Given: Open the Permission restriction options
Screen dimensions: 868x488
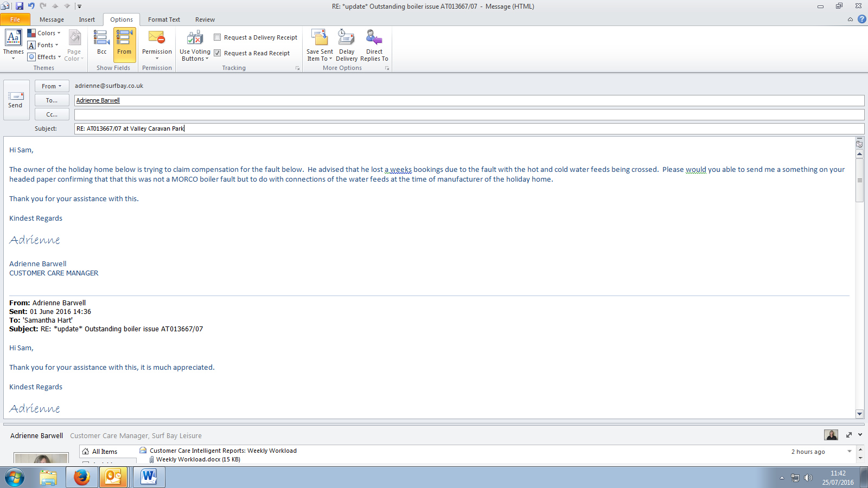Looking at the screenshot, I should point(157,46).
